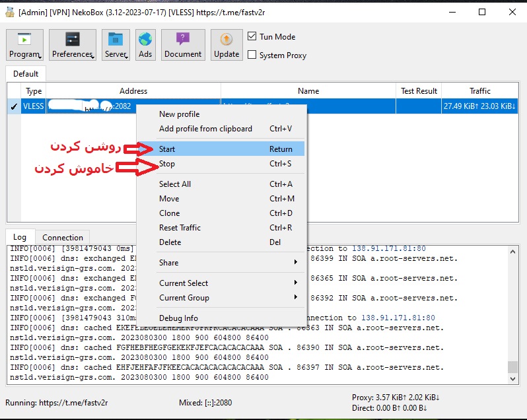Enable the System Proxy checkbox

[252, 55]
